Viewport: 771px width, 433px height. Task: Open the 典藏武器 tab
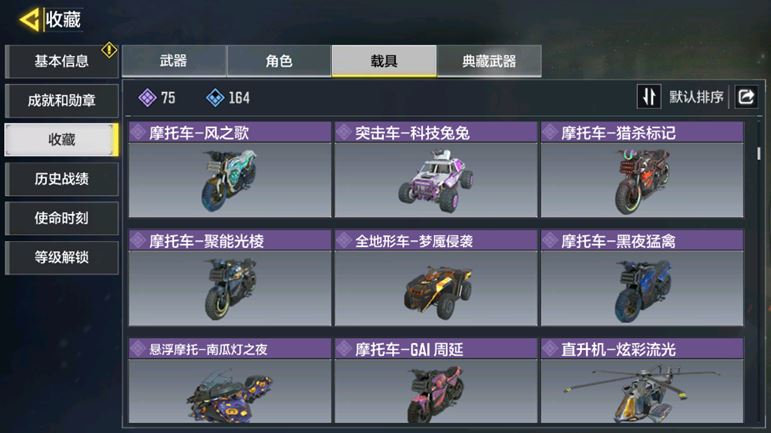489,61
